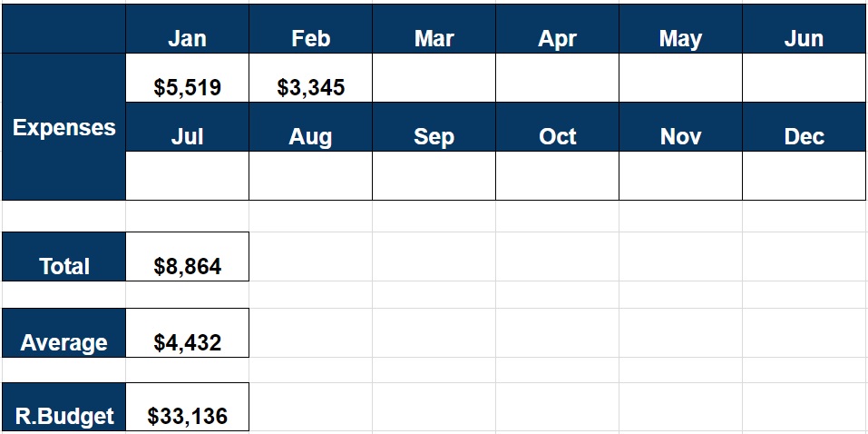Click the empty Dec expense cell

click(x=805, y=176)
